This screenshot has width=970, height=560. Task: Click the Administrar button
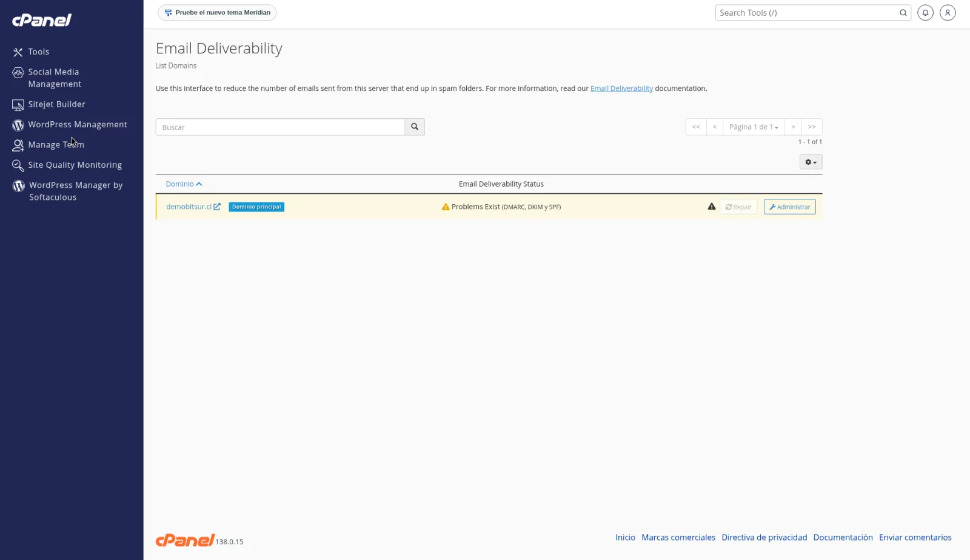[x=789, y=207]
